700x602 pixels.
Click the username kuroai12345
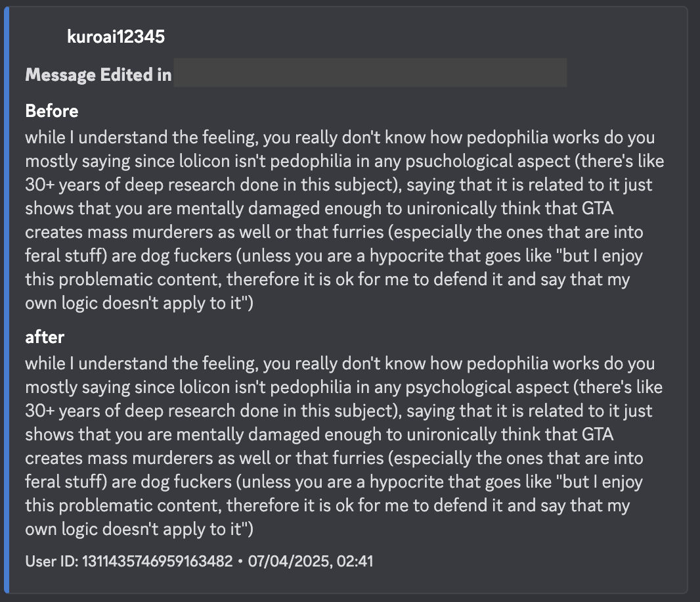[x=116, y=37]
